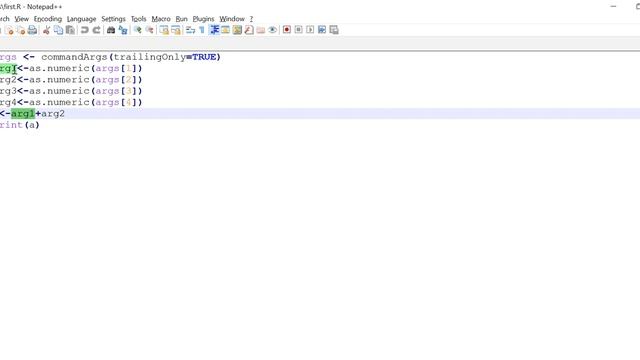
Task: Click args[4] in the as.numeric call
Action: point(116,102)
